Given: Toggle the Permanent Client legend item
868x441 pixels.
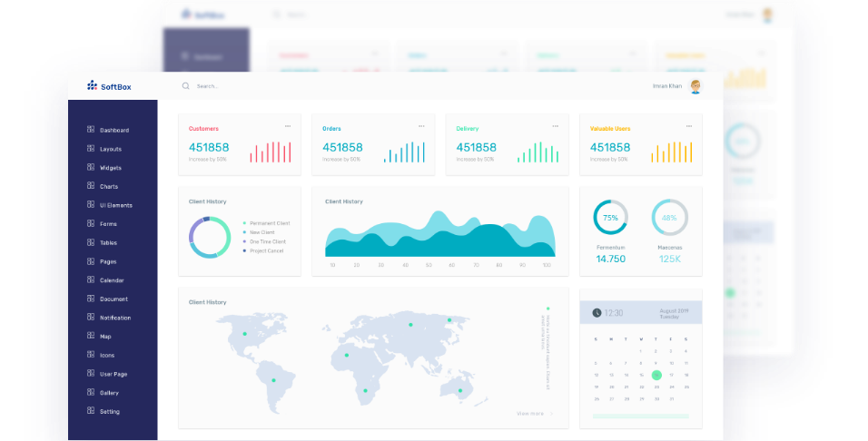Looking at the screenshot, I should [x=266, y=223].
